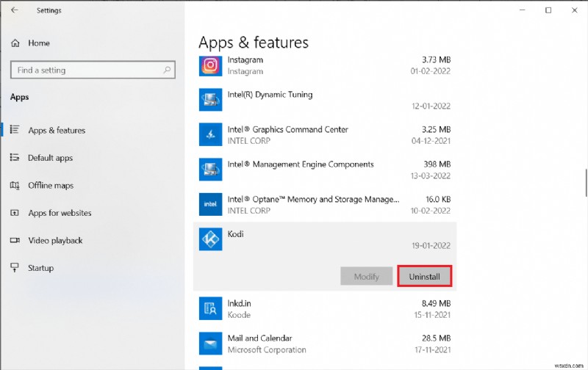
Task: Open the Startup settings page
Action: pos(40,268)
